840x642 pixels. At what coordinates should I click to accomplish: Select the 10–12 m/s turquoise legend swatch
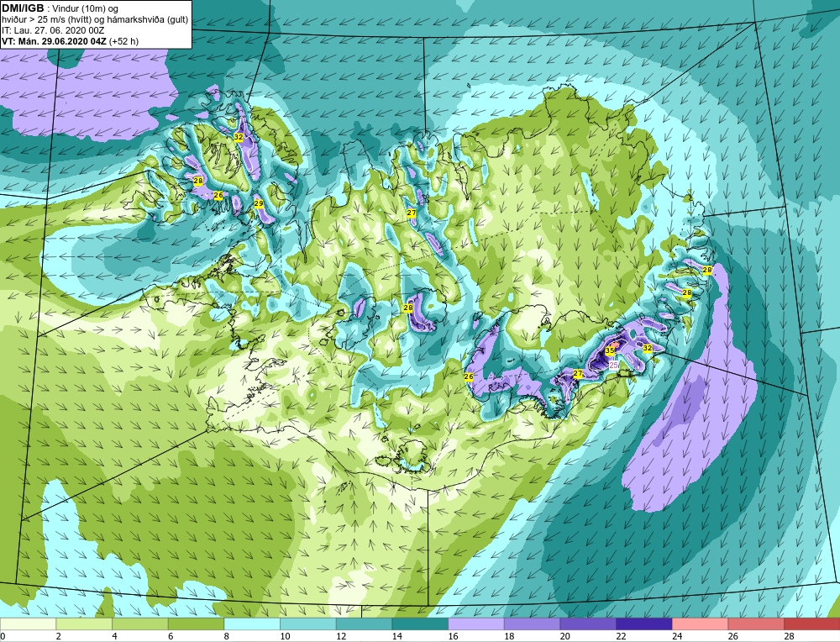(x=308, y=624)
